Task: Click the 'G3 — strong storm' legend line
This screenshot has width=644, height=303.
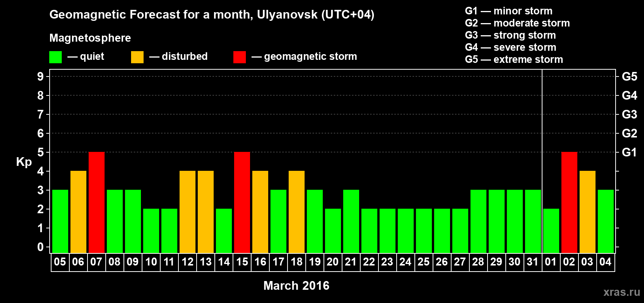Action: [511, 35]
